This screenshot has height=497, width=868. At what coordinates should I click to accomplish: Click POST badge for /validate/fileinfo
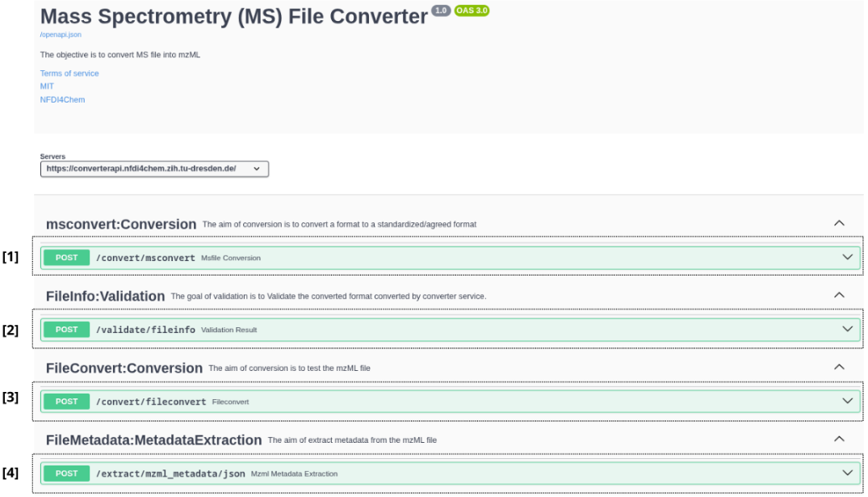[66, 330]
